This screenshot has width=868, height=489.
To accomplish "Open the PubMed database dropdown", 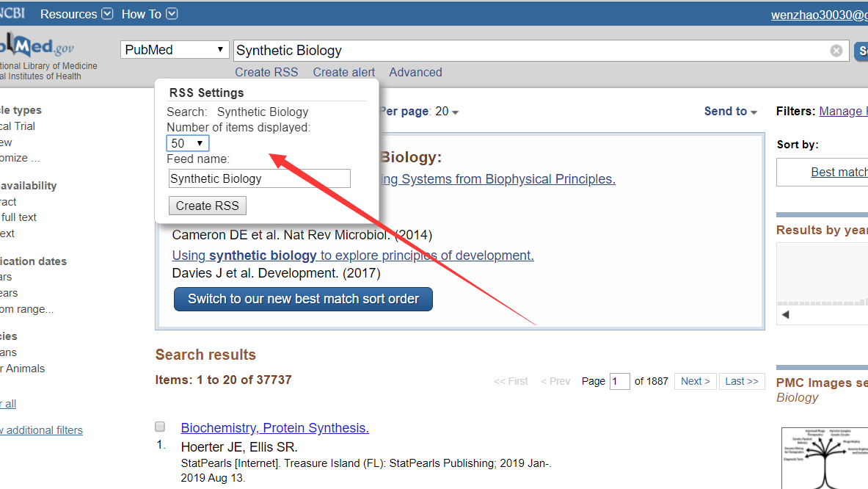I will [175, 50].
